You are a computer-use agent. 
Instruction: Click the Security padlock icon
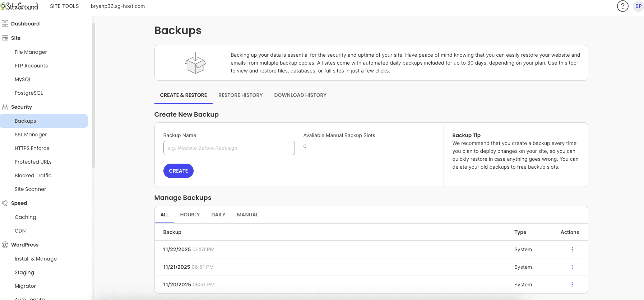5,107
